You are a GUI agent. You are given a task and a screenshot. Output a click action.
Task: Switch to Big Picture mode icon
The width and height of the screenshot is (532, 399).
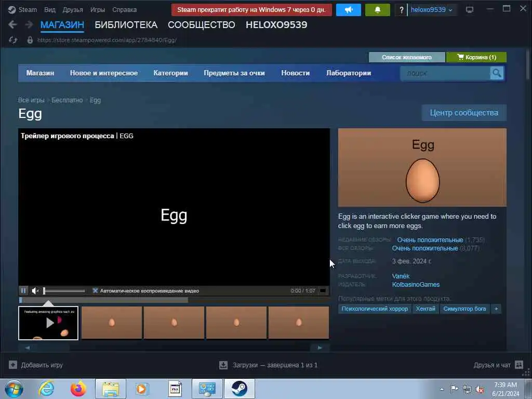(470, 10)
